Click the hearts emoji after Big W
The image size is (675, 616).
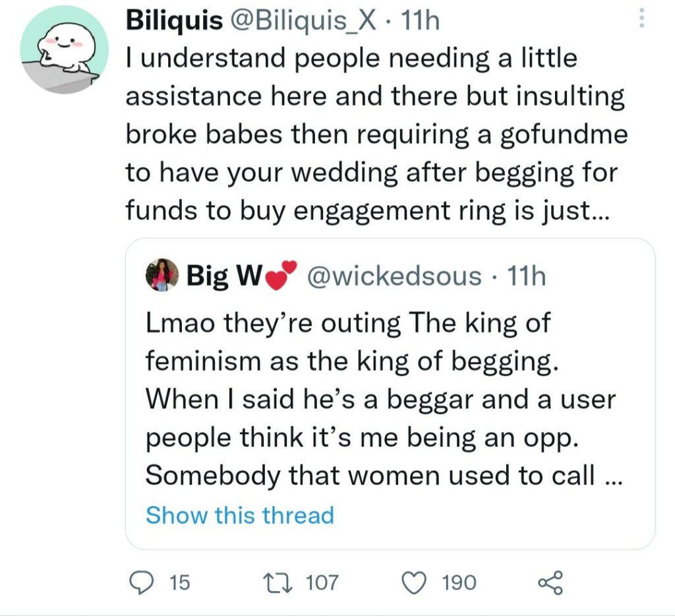click(280, 274)
